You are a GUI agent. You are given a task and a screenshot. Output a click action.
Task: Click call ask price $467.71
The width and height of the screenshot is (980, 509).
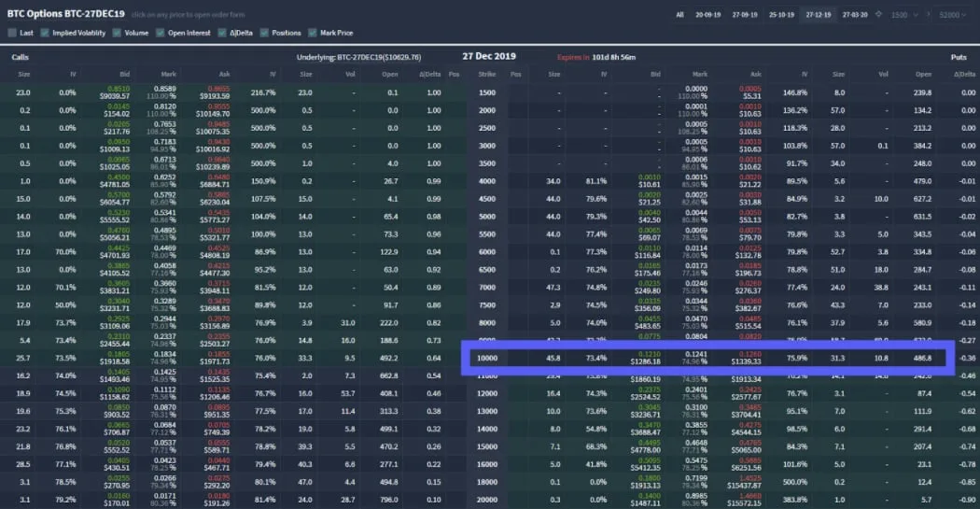[217, 468]
